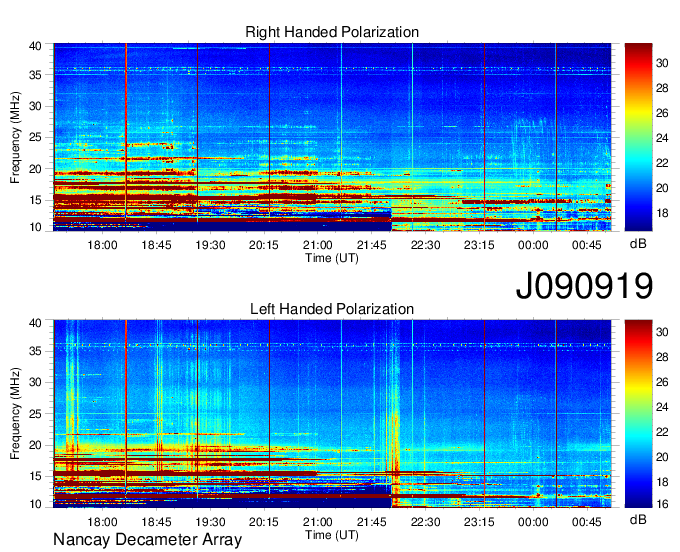Click the 21:00 tick label on top plot
This screenshot has width=680, height=552.
pos(317,245)
